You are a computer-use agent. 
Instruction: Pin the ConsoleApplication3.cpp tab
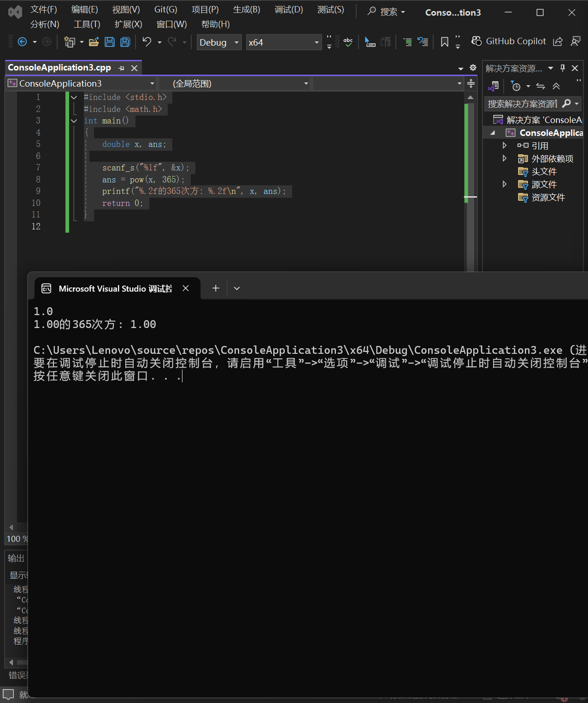pos(121,68)
